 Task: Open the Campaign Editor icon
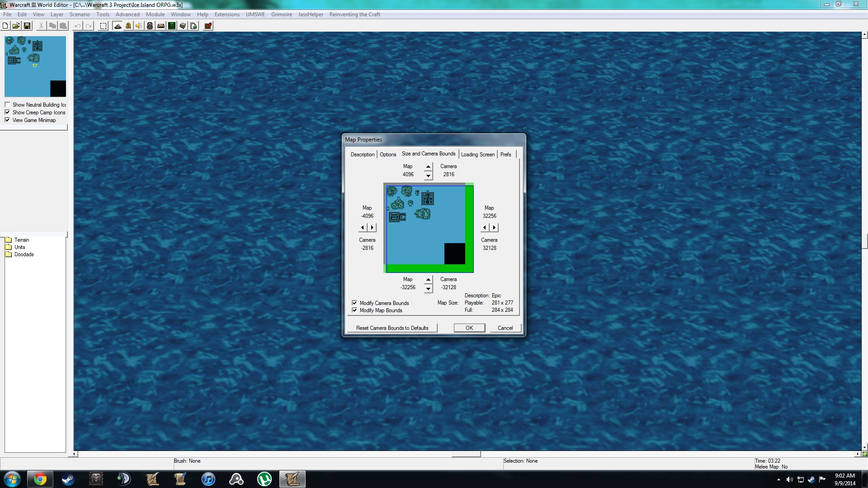[x=161, y=26]
